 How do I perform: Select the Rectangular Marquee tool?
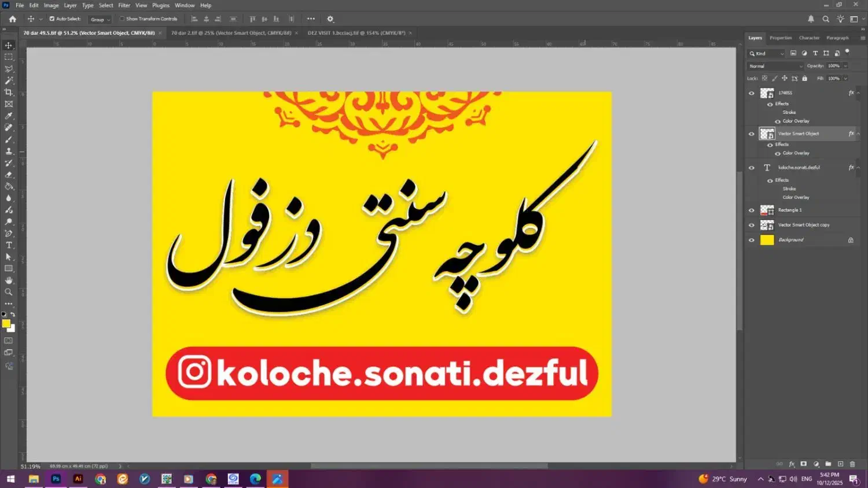(x=9, y=57)
